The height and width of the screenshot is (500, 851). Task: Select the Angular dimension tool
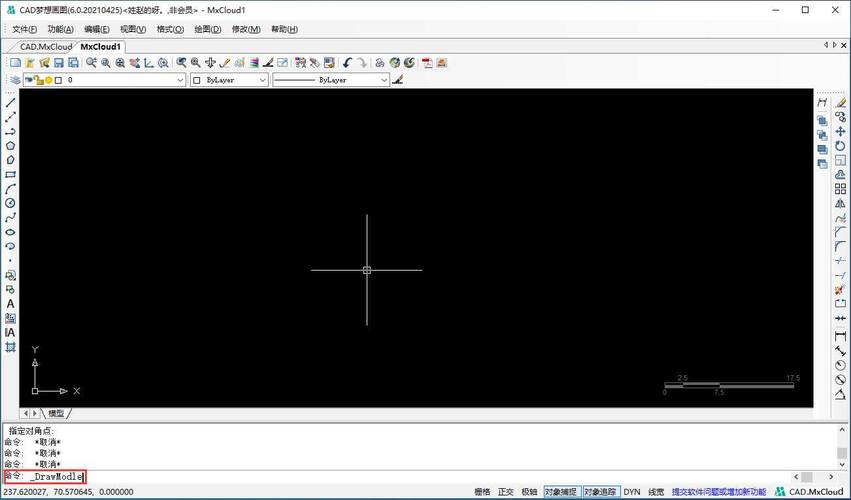click(840, 394)
